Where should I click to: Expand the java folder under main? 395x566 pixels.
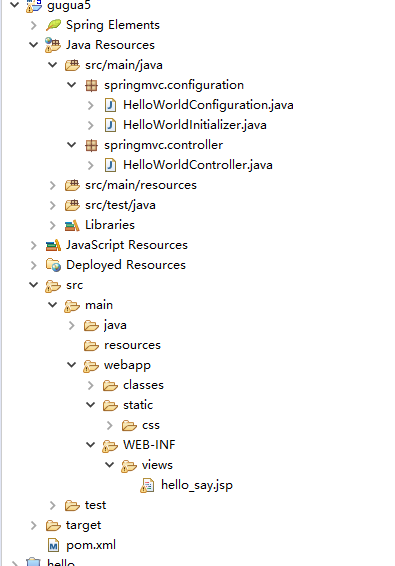pyautogui.click(x=71, y=326)
